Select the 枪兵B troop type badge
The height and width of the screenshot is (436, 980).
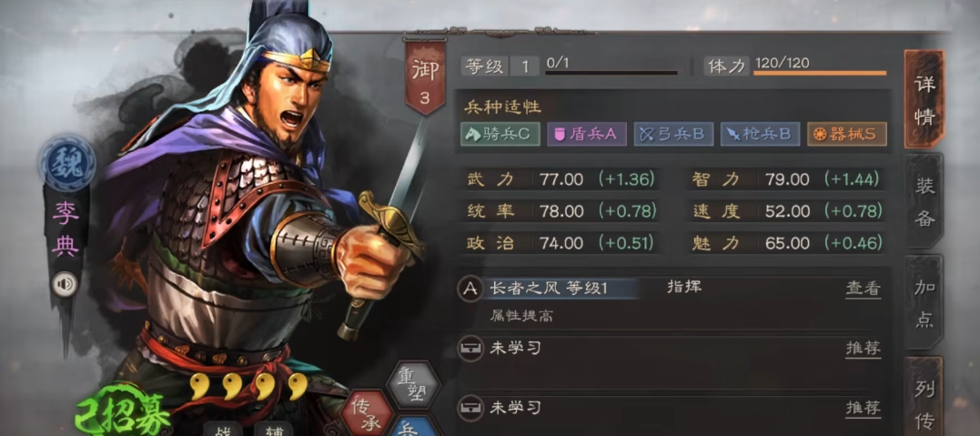point(760,134)
